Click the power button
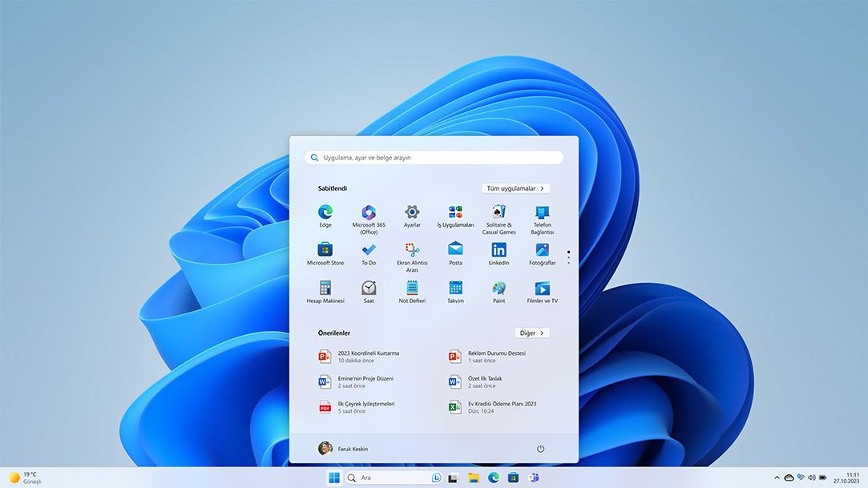Viewport: 868px width, 488px height. point(540,449)
